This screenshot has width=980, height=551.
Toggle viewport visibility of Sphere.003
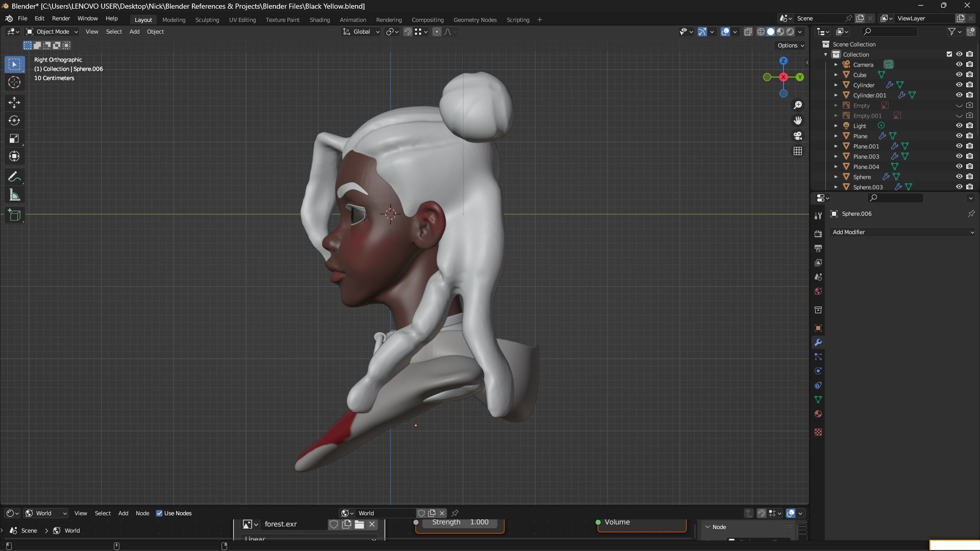(959, 187)
